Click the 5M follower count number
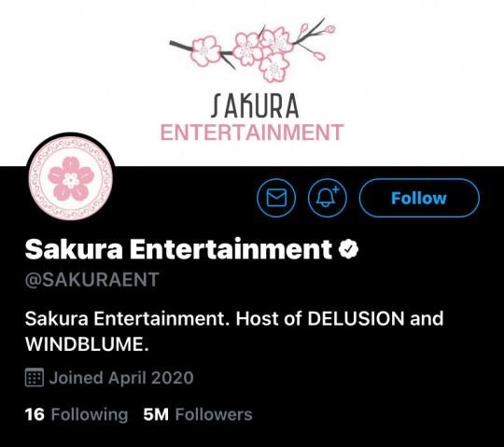 (156, 414)
